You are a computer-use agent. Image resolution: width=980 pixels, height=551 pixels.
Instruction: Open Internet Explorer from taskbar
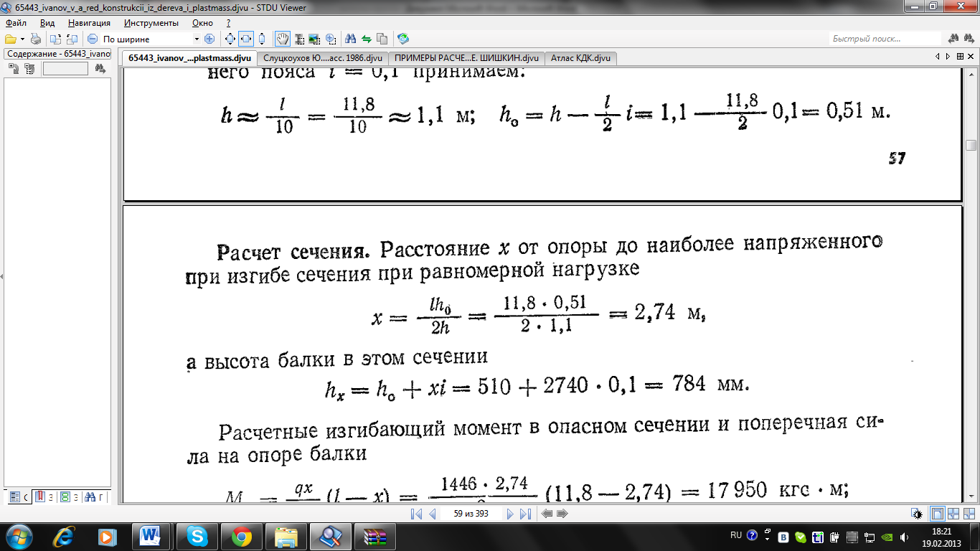(65, 536)
